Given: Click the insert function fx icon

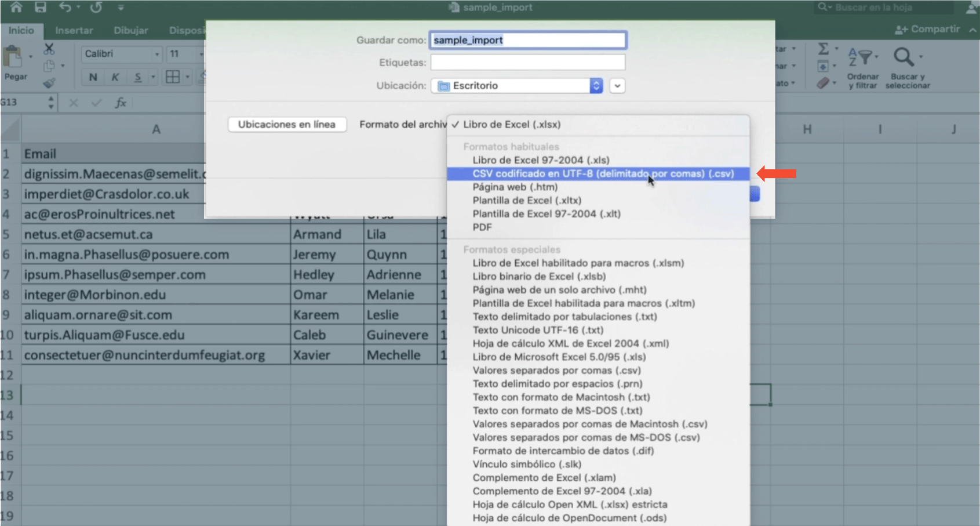Looking at the screenshot, I should (x=121, y=103).
